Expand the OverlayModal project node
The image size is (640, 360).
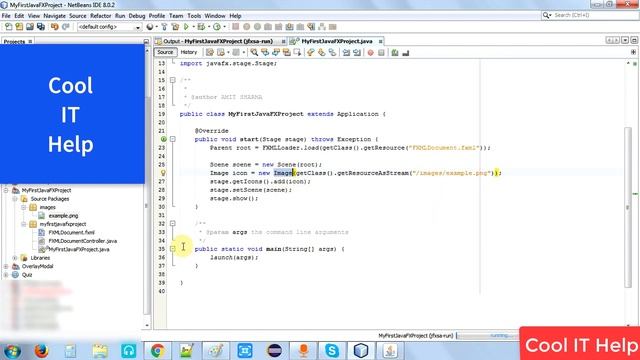(x=6, y=267)
